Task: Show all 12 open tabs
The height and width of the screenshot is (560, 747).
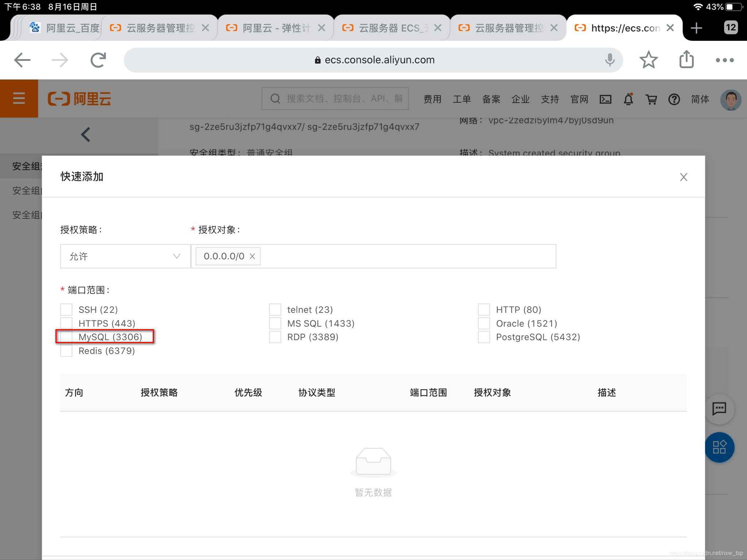Action: (x=731, y=28)
